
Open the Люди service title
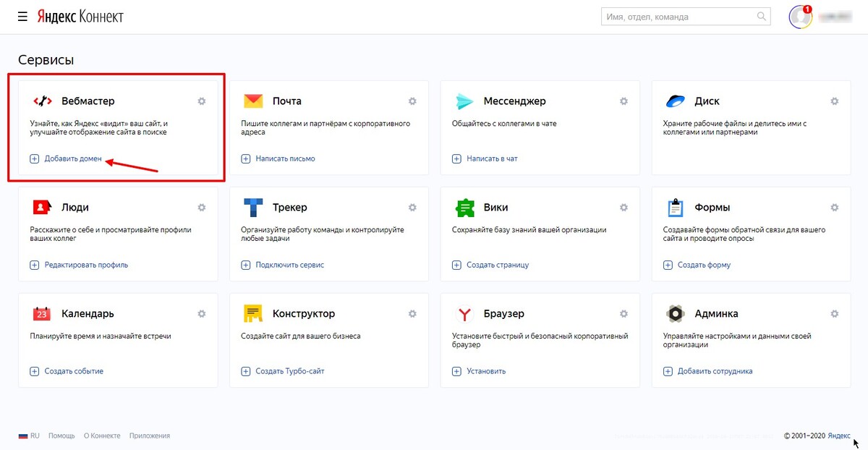pos(76,208)
